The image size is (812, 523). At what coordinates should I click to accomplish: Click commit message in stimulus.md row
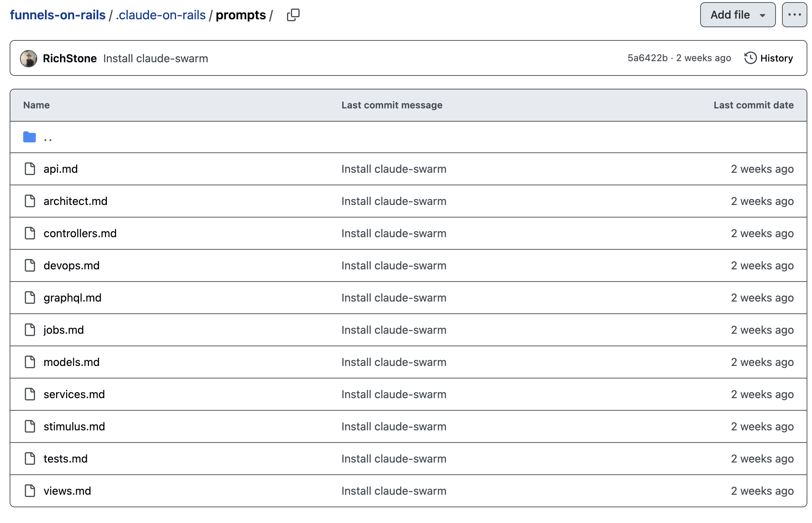click(394, 426)
